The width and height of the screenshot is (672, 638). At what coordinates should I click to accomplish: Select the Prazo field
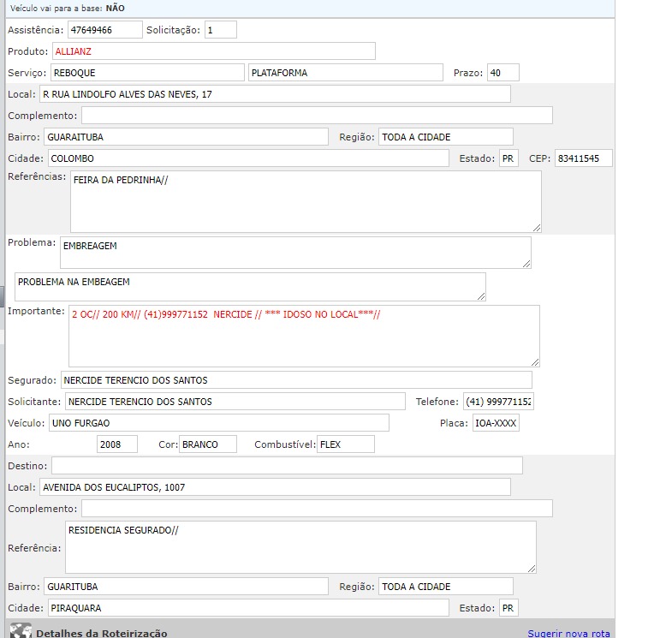point(503,73)
